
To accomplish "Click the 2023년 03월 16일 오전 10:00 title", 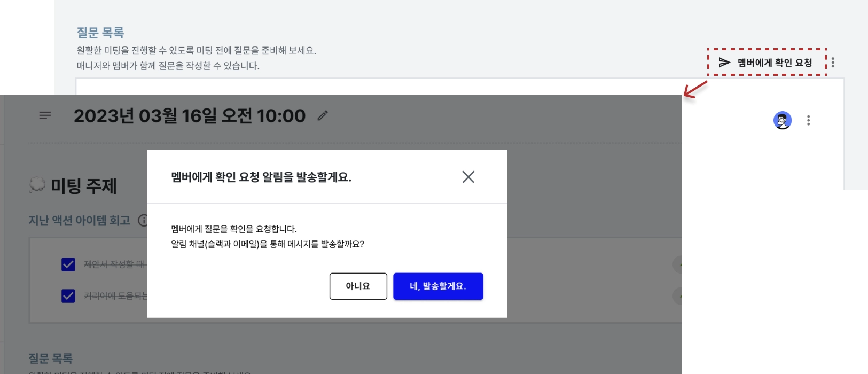I will point(190,115).
